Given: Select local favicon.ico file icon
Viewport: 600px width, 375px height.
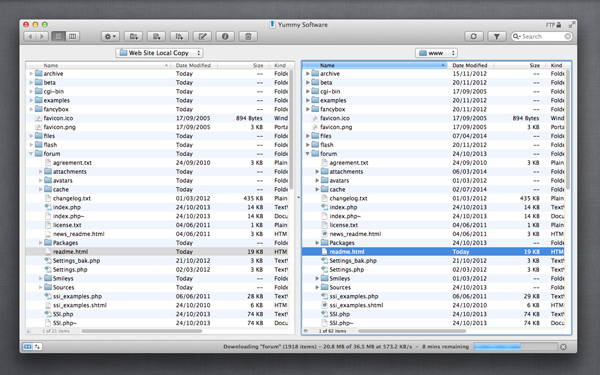Looking at the screenshot, I should (38, 118).
